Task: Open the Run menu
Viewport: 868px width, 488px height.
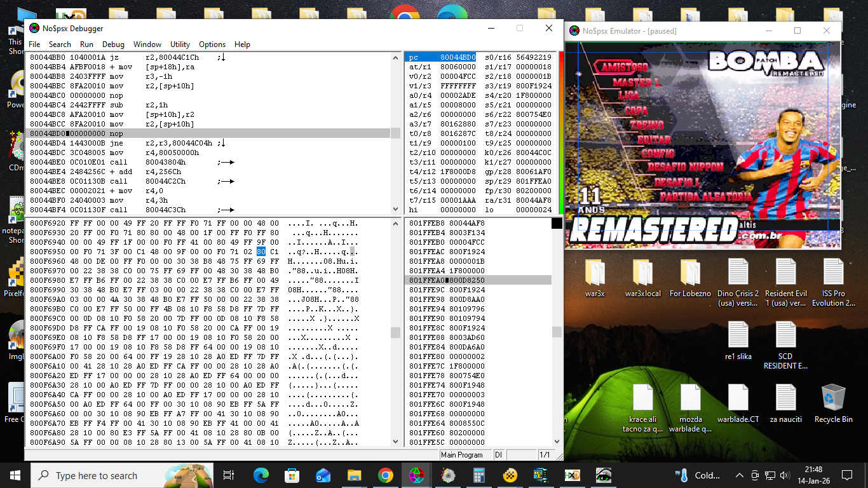Action: 86,44
